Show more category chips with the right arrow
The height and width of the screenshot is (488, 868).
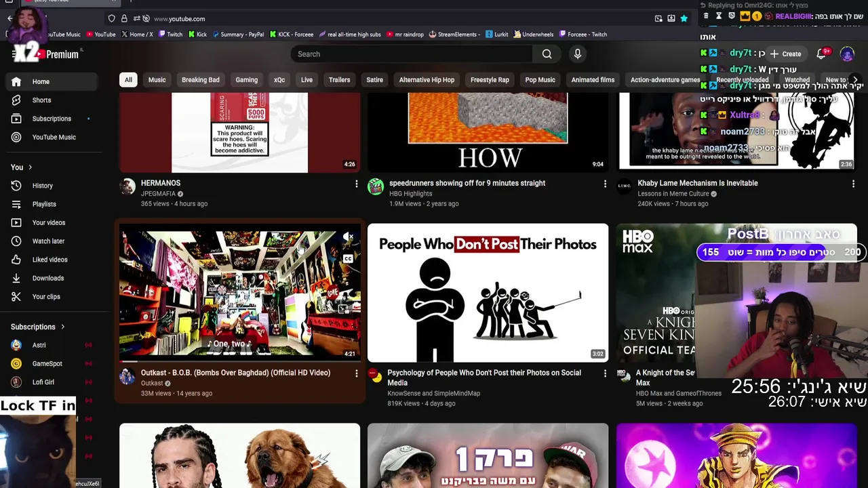855,80
